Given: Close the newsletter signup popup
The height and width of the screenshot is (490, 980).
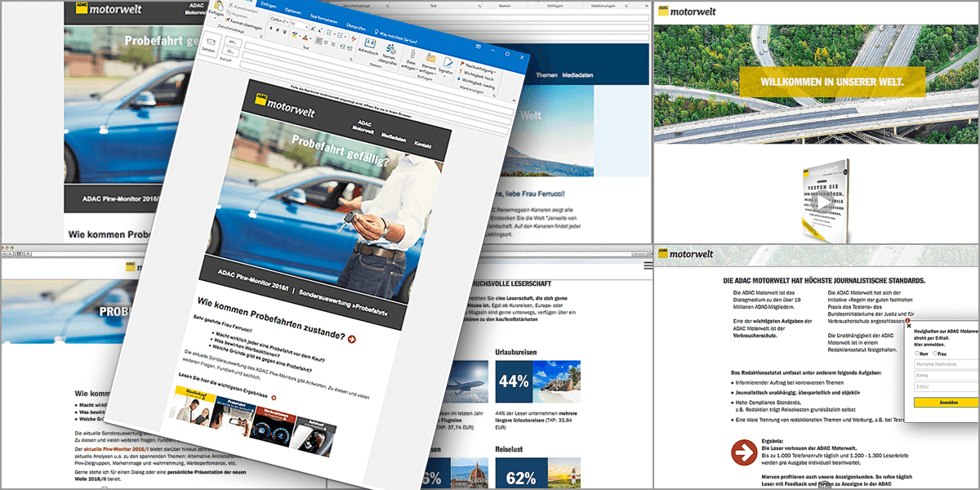Looking at the screenshot, I should coord(908,325).
